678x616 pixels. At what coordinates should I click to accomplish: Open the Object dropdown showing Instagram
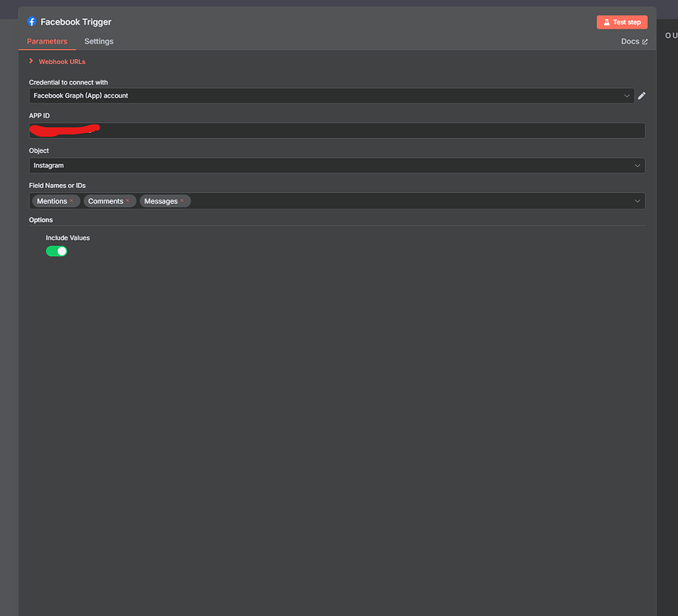point(336,166)
